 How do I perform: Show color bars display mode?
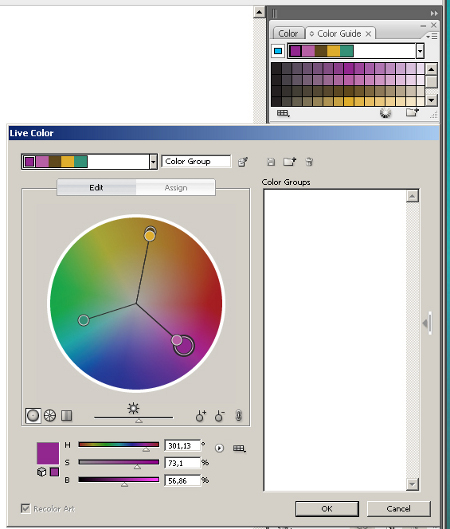[x=66, y=415]
